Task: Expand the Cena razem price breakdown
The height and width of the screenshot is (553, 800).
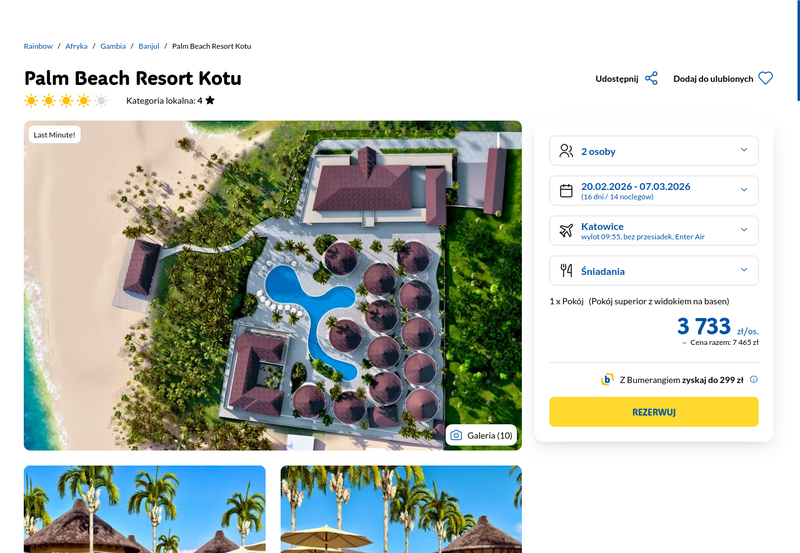Action: coord(720,343)
